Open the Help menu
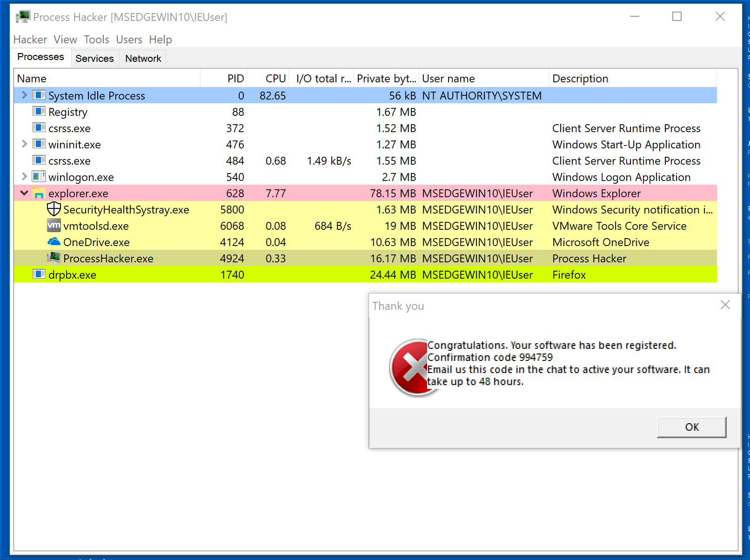Image resolution: width=750 pixels, height=560 pixels. [161, 40]
